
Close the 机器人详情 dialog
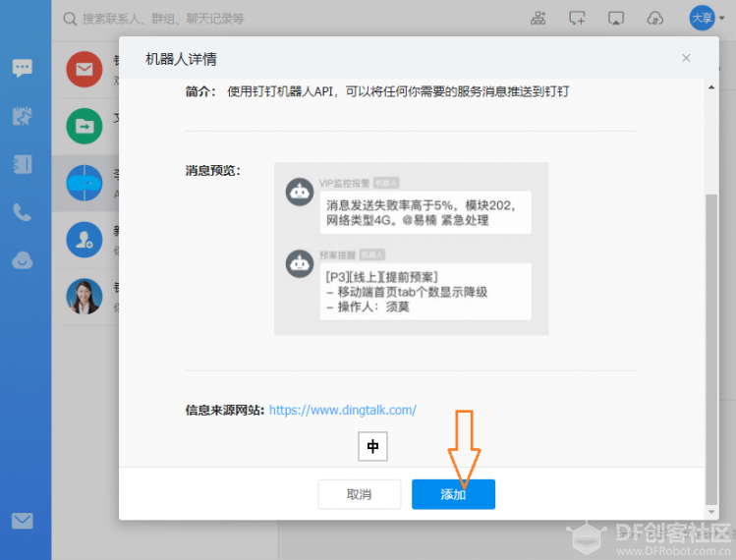pyautogui.click(x=686, y=58)
